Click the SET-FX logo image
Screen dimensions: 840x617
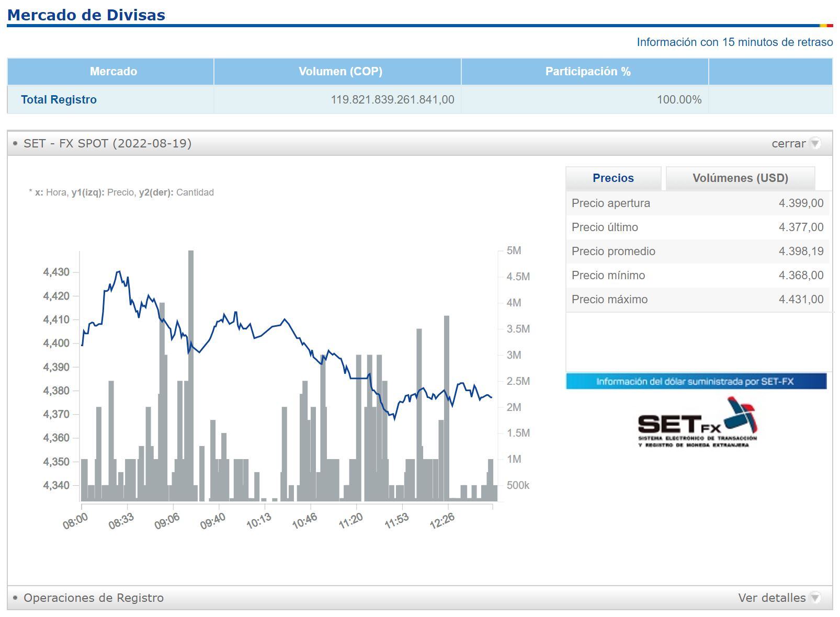[697, 422]
